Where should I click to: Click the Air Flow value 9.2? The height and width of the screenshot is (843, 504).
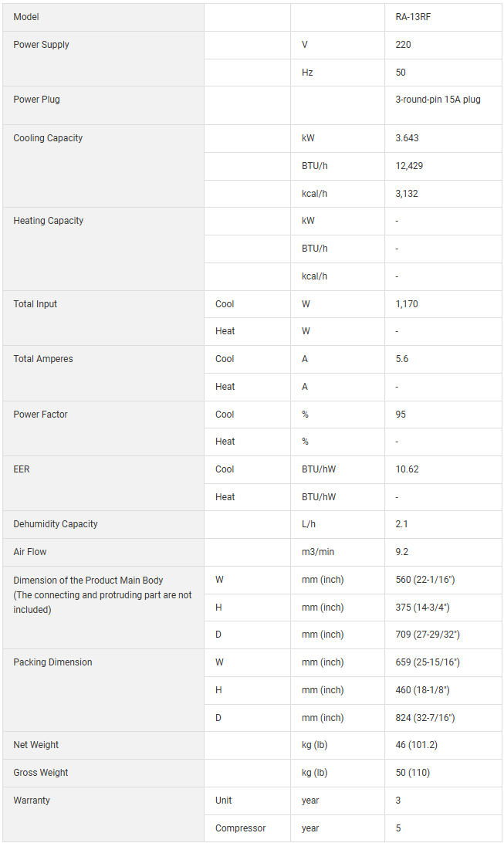[x=401, y=552]
